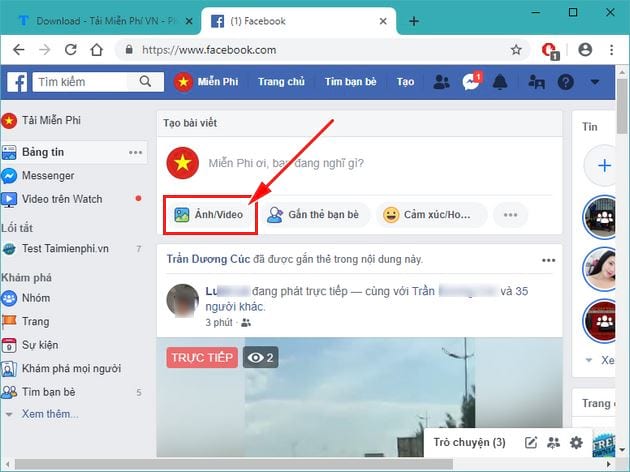This screenshot has width=630, height=472.
Task: Open the Chrome profile avatar icon
Action: point(585,49)
